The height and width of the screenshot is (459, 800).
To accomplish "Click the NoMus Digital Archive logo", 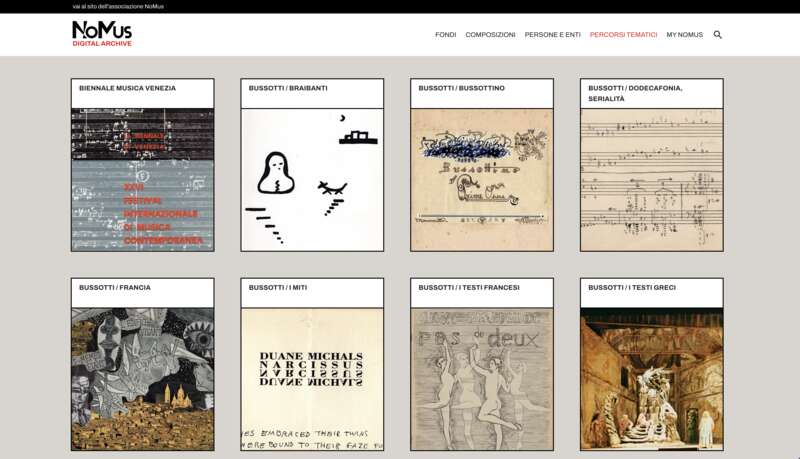I will click(102, 34).
